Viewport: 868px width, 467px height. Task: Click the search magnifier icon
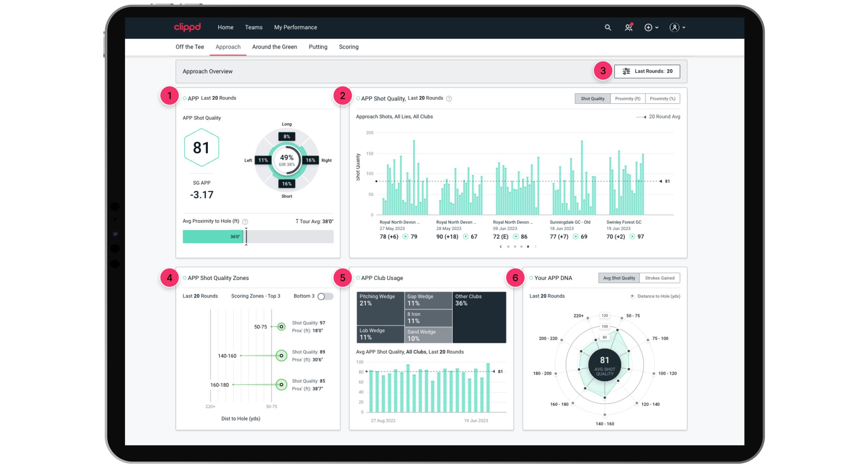[608, 27]
